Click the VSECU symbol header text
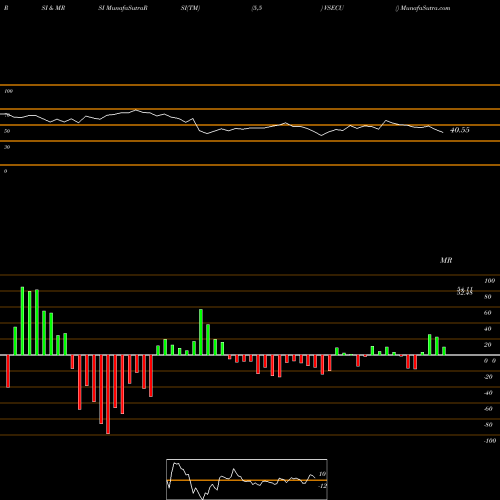 coord(333,8)
